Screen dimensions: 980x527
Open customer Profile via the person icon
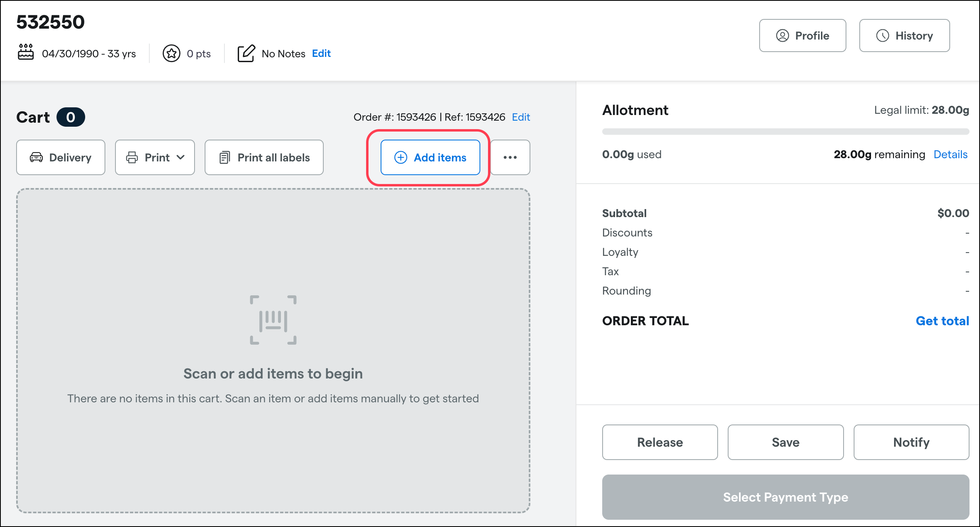(x=782, y=36)
